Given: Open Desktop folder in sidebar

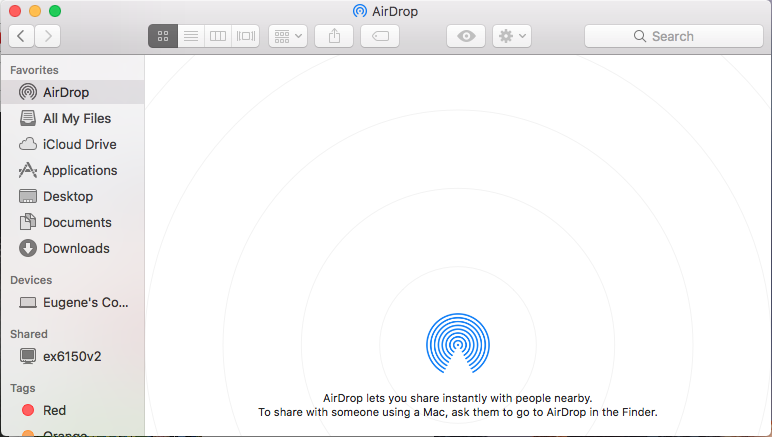Looking at the screenshot, I should coord(72,196).
